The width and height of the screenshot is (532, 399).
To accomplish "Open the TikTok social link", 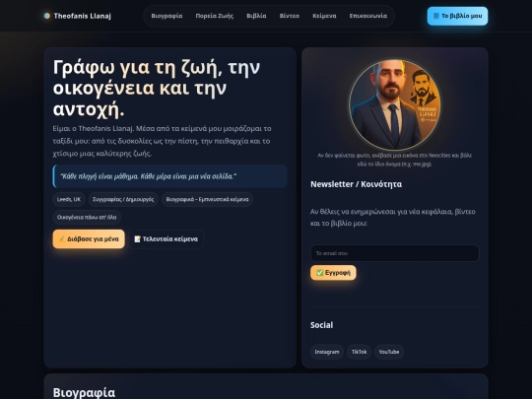I will (x=359, y=352).
